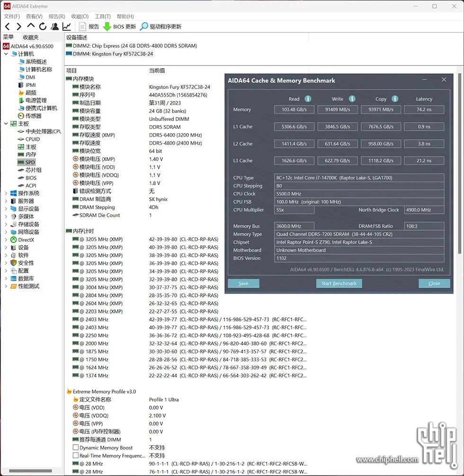464x476 pixels.
Task: Show Write benchmark info icon
Action: 352,99
